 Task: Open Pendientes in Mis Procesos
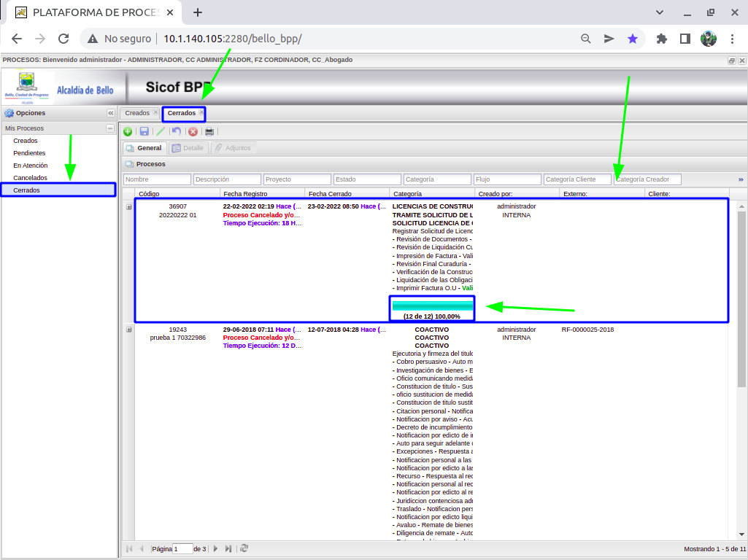29,153
